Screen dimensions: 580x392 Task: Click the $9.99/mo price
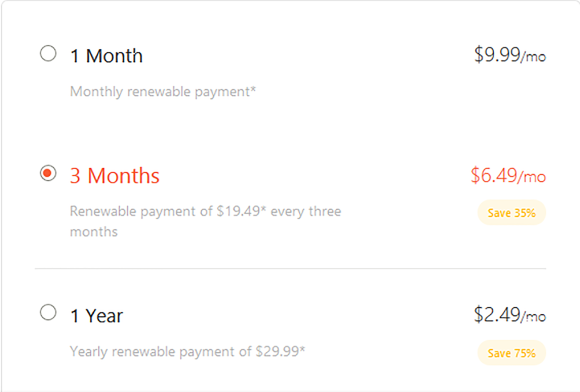(x=510, y=55)
